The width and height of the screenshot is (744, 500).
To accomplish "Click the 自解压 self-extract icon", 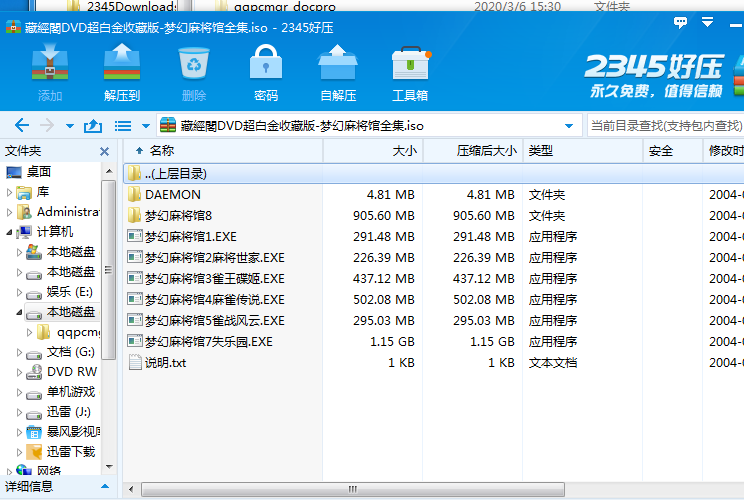I will pyautogui.click(x=337, y=62).
